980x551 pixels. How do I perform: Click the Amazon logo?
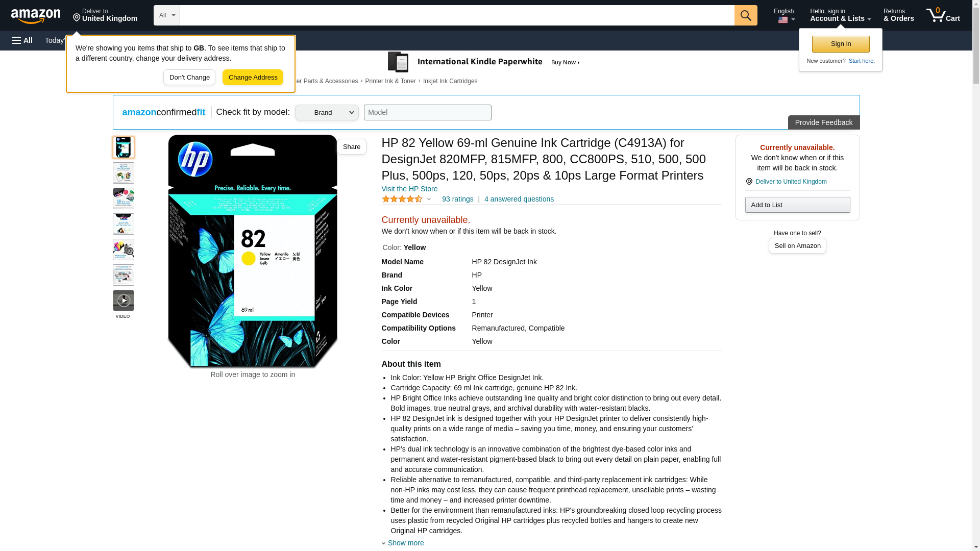36,16
